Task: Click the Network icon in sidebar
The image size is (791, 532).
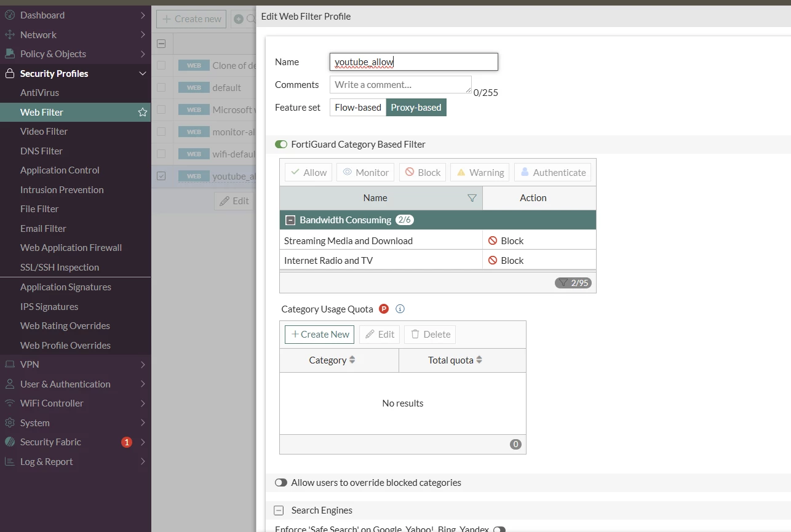Action: point(9,34)
